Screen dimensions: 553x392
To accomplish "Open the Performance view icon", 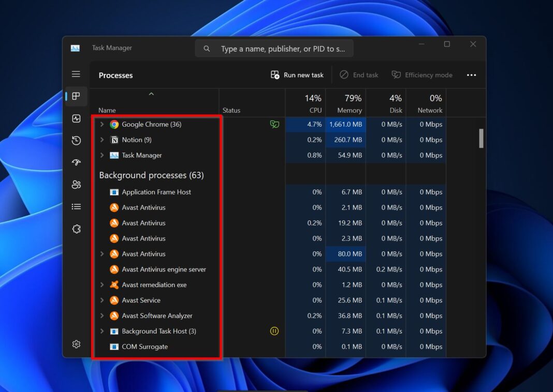I will pos(76,118).
